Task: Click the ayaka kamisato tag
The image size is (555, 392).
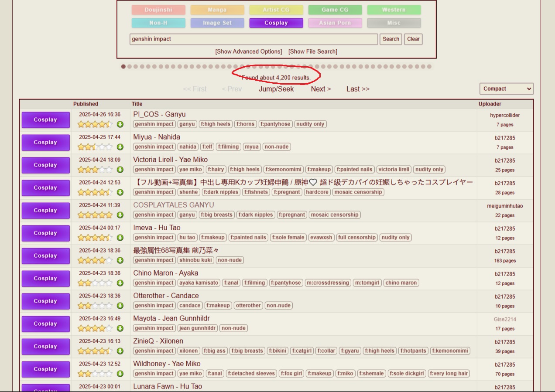Action: point(199,283)
